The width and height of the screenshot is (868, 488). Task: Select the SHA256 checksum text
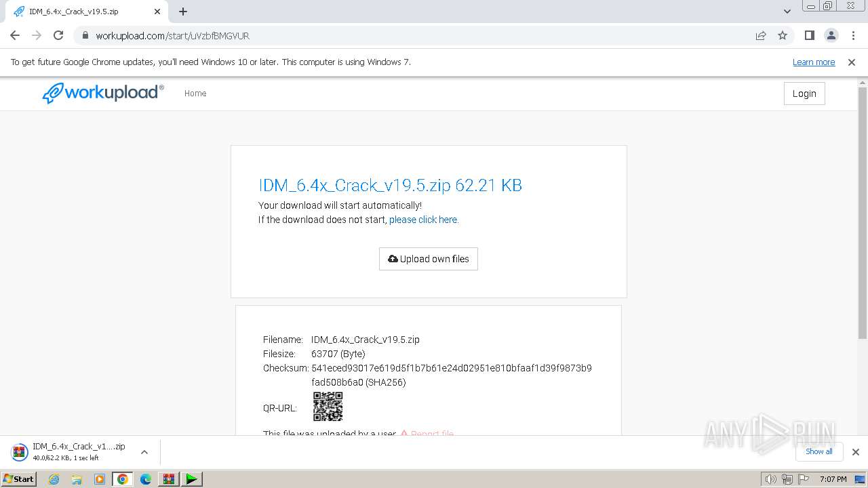[x=452, y=375]
